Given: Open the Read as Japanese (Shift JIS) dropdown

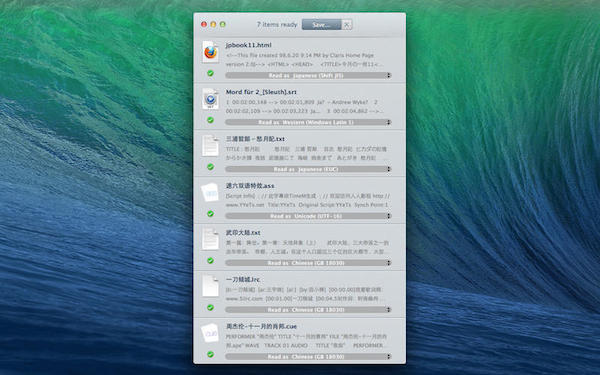Looking at the screenshot, I should [308, 75].
